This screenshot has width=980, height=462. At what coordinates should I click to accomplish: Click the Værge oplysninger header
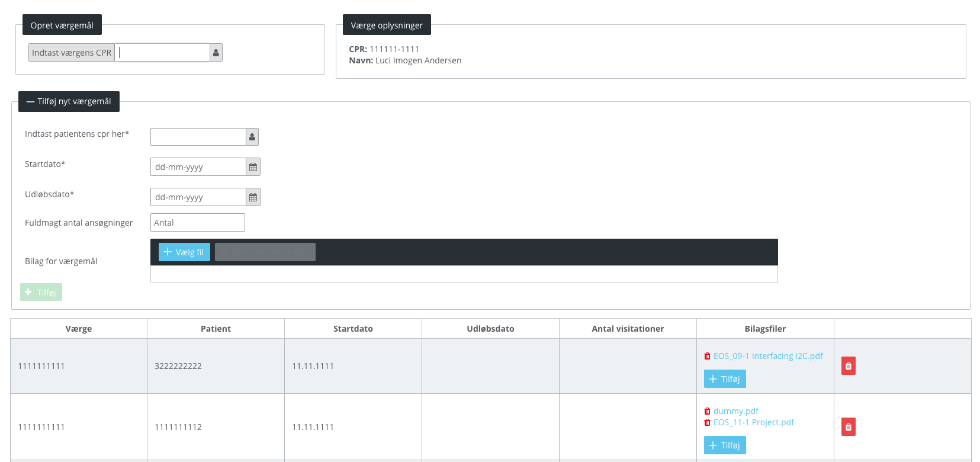coord(387,25)
